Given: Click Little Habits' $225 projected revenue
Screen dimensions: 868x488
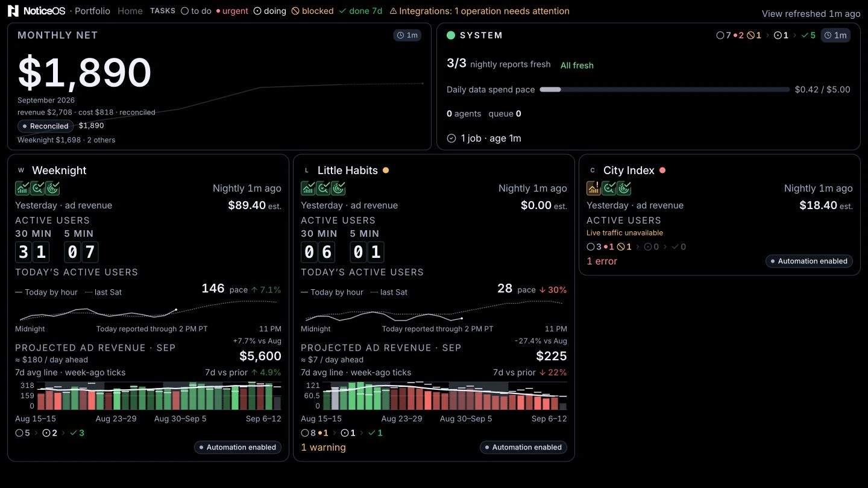Looking at the screenshot, I should pyautogui.click(x=552, y=356).
